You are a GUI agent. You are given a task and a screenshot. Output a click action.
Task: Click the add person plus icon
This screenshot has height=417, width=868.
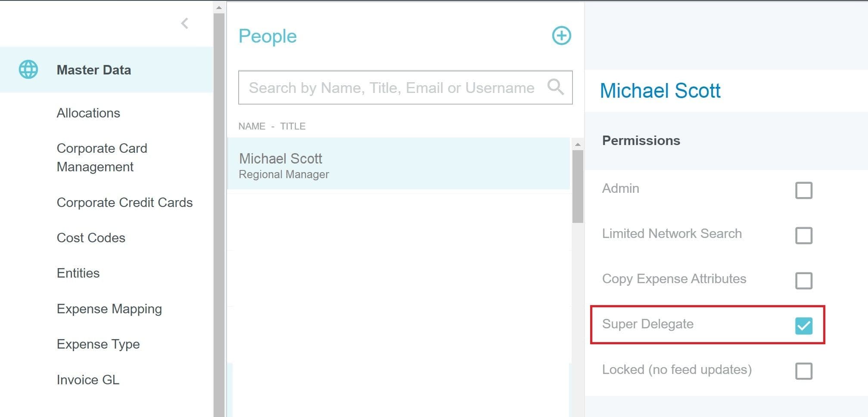(x=561, y=36)
